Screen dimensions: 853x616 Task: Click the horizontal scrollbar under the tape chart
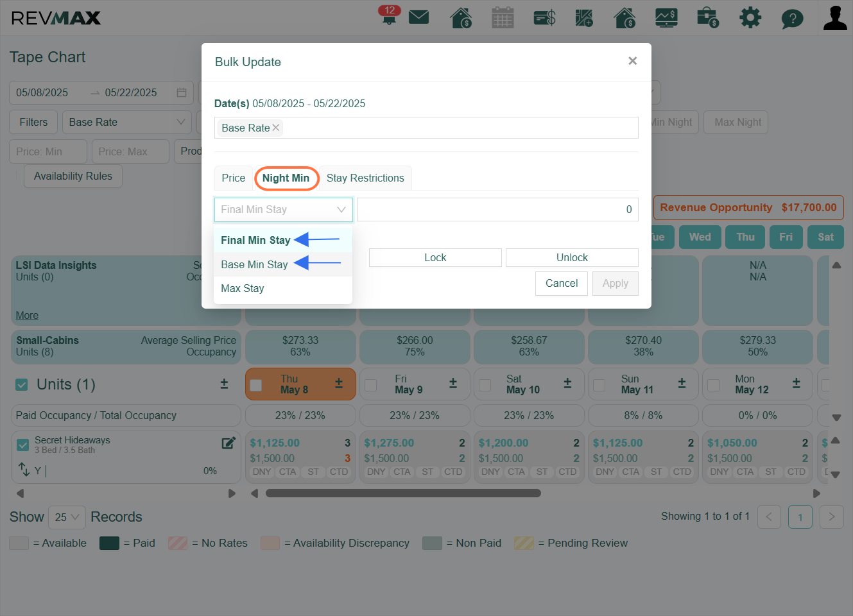coord(404,493)
